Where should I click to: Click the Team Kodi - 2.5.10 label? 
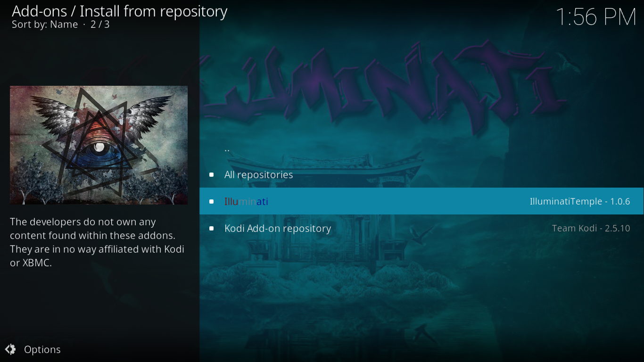pyautogui.click(x=591, y=229)
